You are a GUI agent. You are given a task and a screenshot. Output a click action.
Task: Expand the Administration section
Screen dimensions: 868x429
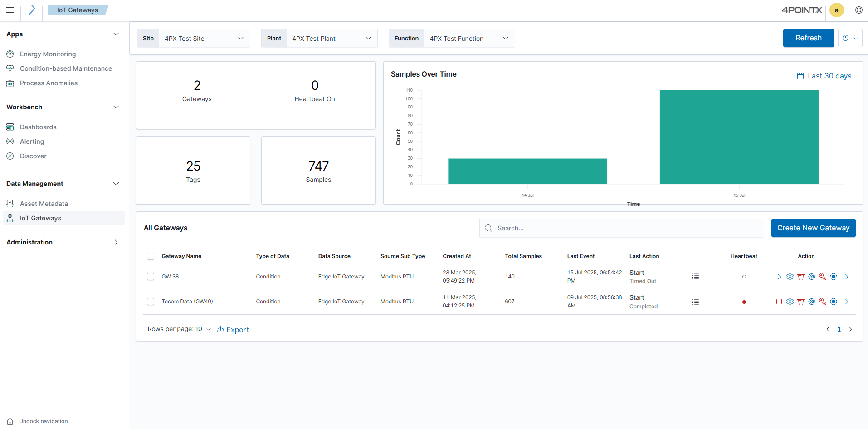pos(116,242)
